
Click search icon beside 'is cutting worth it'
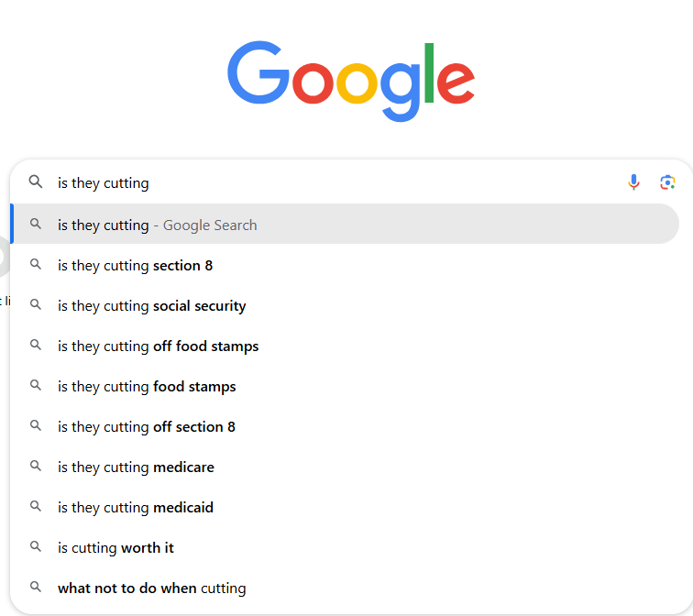coord(36,547)
